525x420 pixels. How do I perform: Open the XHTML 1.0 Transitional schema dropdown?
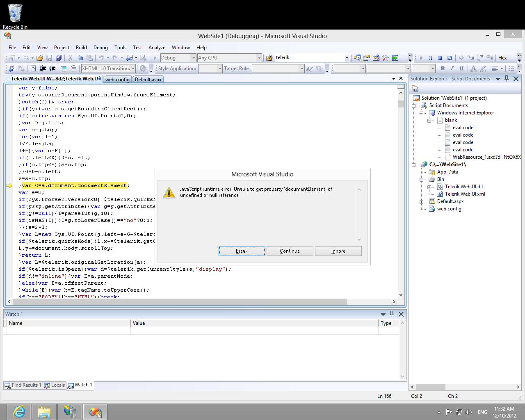(x=133, y=68)
